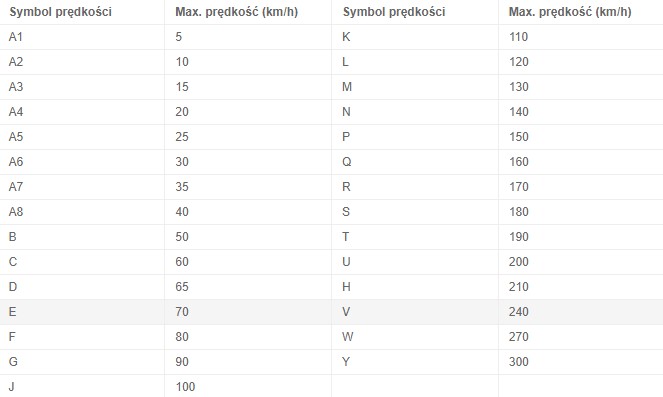Select the A1 speed symbol cell
Viewport: 663px width, 397px height.
pyautogui.click(x=82, y=37)
